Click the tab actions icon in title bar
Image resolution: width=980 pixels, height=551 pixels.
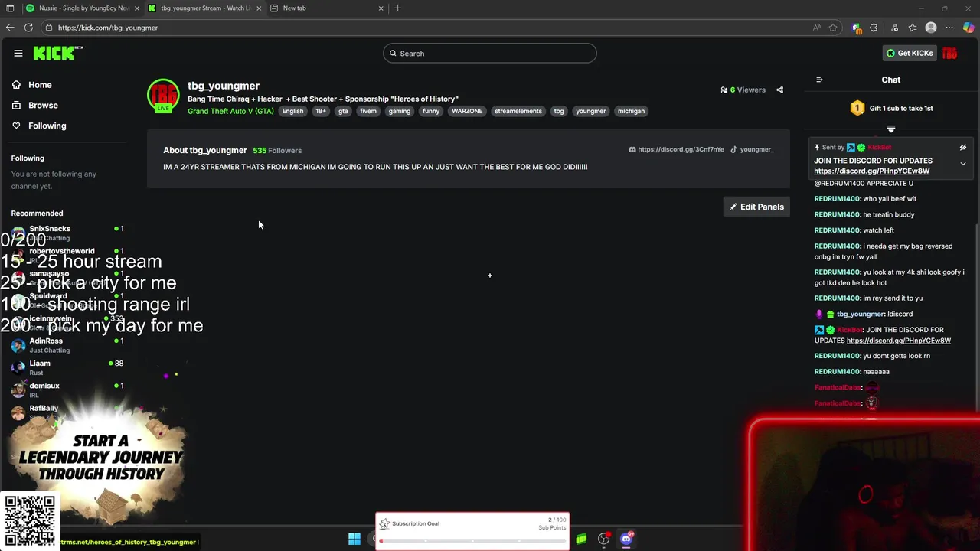[x=10, y=8]
